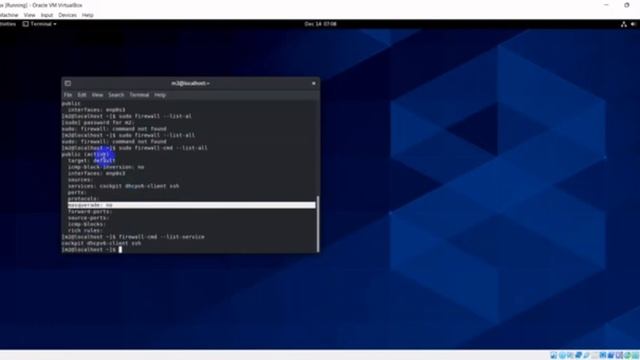Screen dimensions: 640x360
Task: Click the 'forward-ports:' line
Action: [90, 211]
